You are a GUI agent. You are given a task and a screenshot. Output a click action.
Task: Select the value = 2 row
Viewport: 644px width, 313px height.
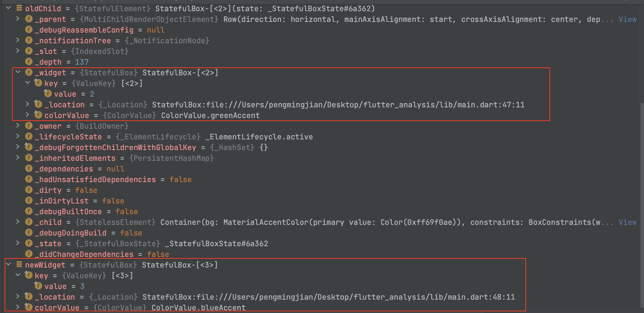(x=321, y=94)
